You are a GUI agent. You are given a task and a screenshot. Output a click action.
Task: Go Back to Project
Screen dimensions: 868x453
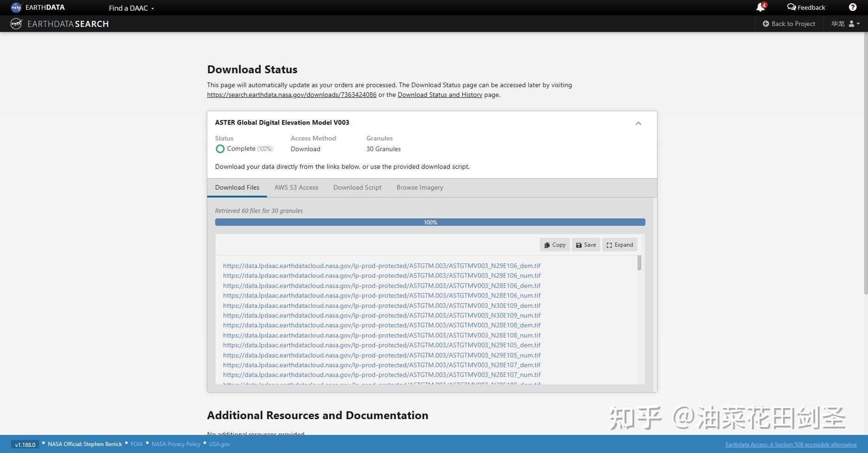789,24
